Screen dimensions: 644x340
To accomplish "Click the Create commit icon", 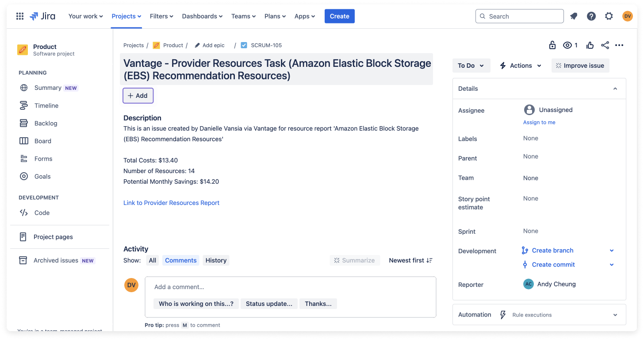I will coord(525,265).
